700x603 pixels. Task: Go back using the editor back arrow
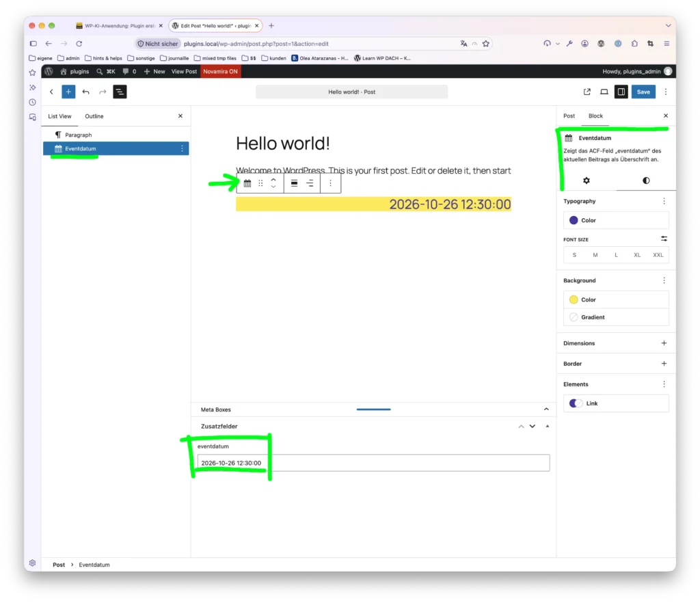coord(51,92)
